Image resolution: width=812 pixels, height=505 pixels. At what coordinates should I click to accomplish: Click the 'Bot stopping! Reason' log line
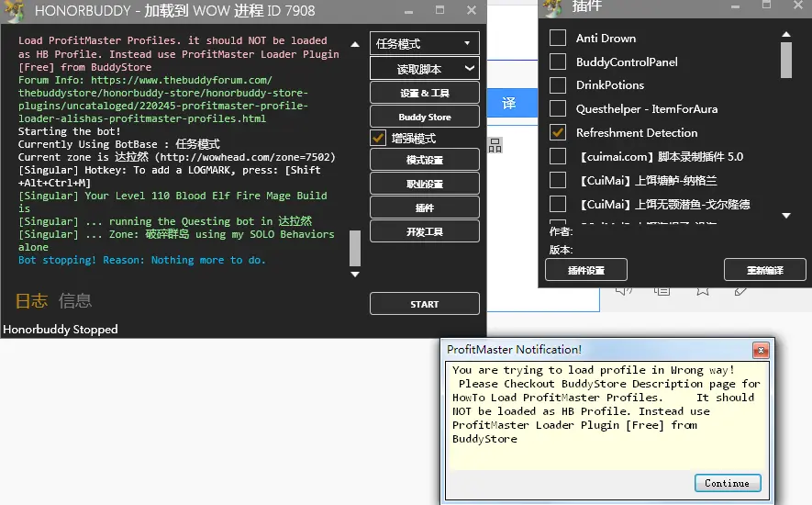tap(142, 260)
